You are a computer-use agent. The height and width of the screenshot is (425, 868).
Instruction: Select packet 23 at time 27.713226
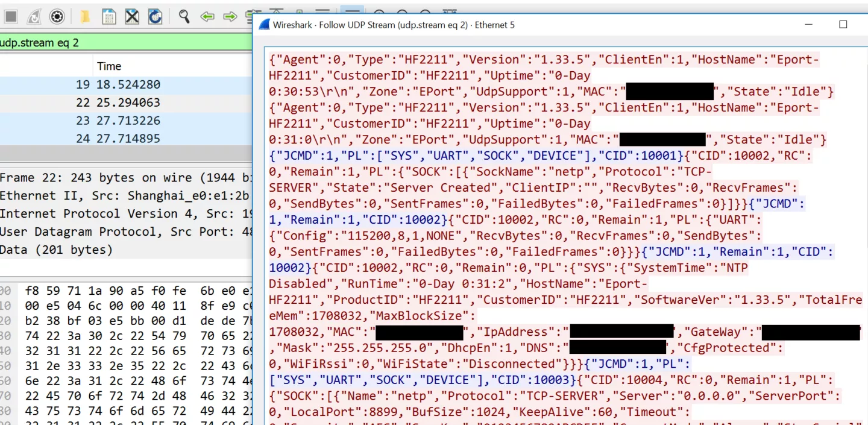tap(126, 121)
